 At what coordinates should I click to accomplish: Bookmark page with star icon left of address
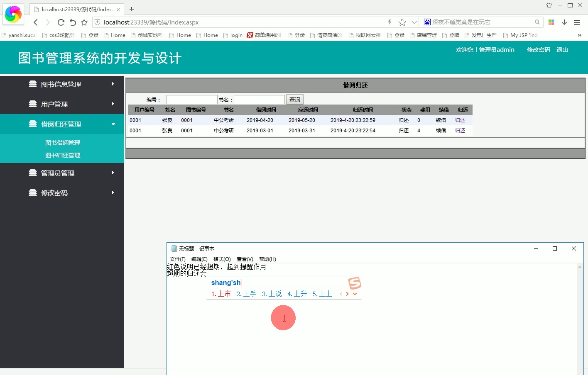pos(84,22)
